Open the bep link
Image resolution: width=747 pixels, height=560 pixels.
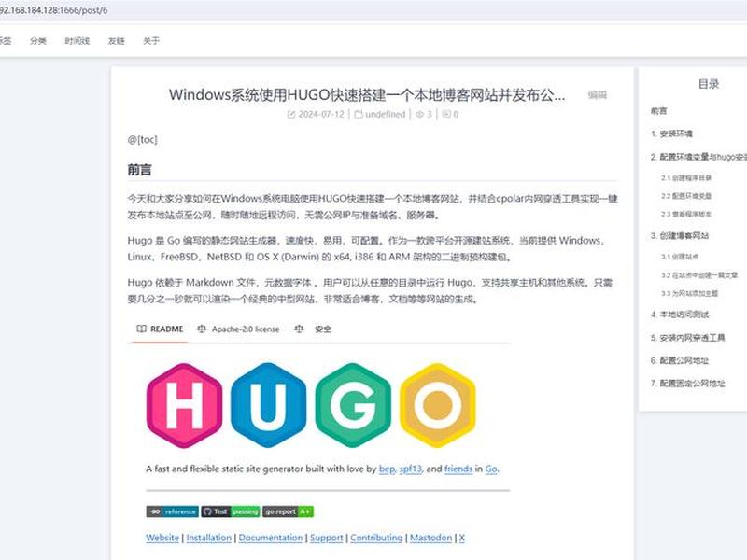click(x=387, y=469)
